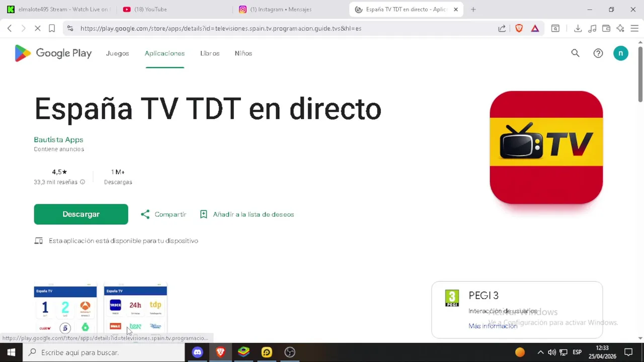Click the PEGI 3 rating badge
Image resolution: width=644 pixels, height=362 pixels.
[452, 298]
